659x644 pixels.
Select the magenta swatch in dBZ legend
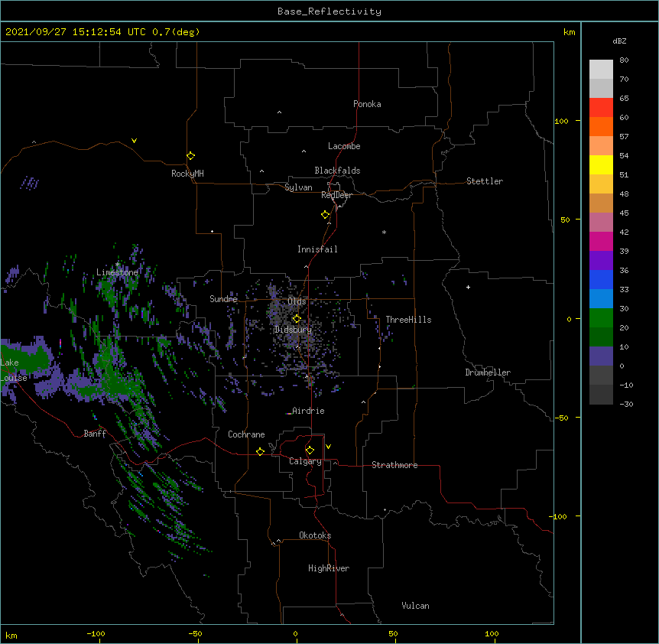tap(601, 241)
